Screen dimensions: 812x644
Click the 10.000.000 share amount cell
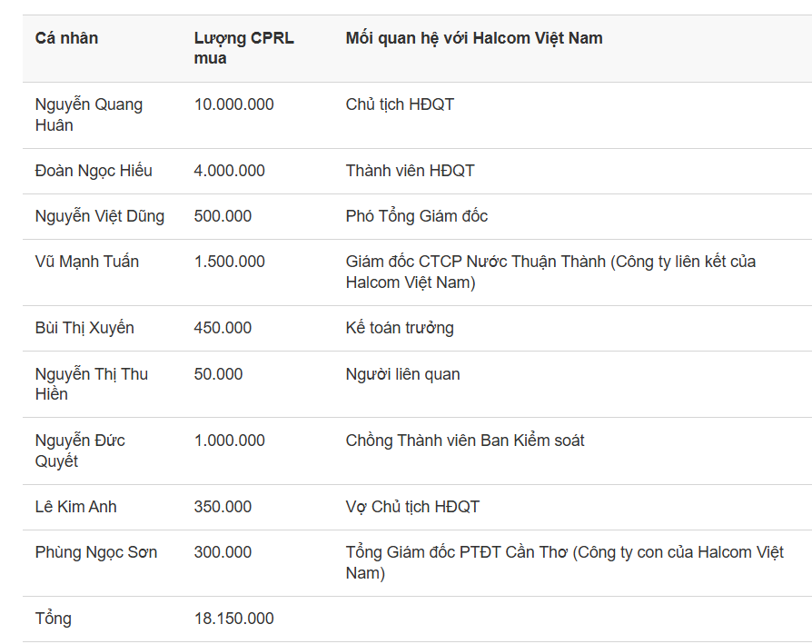point(233,104)
